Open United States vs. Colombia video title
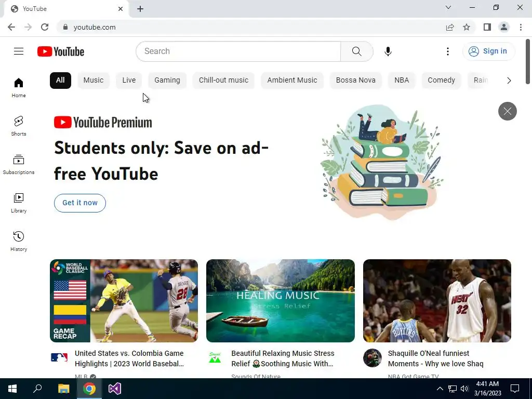Viewport: 532px width, 399px height. [x=129, y=358]
